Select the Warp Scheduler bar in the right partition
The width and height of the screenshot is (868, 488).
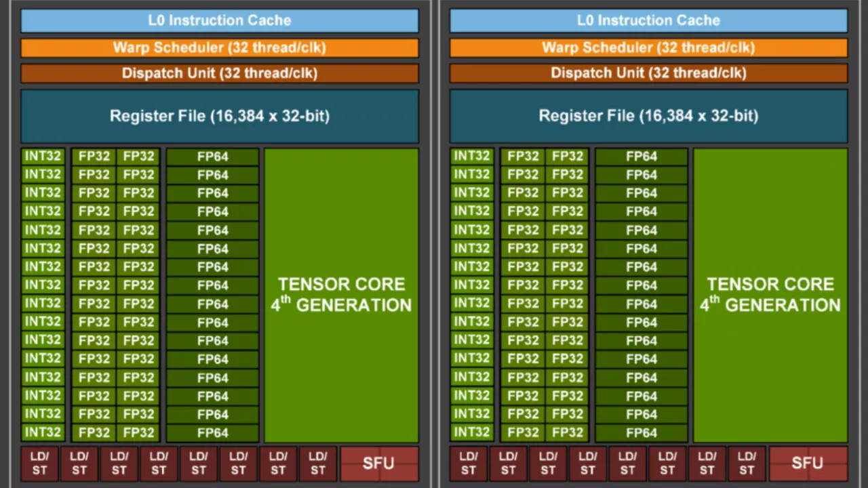(x=648, y=47)
